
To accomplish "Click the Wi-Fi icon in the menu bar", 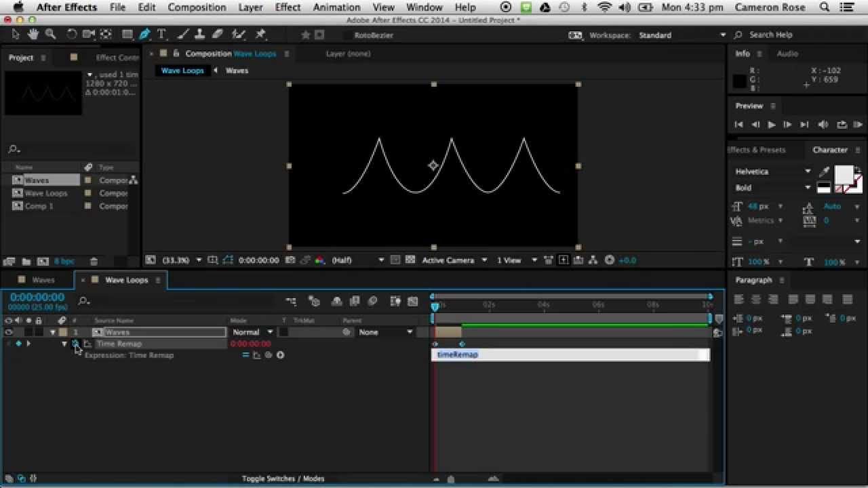I will (605, 7).
